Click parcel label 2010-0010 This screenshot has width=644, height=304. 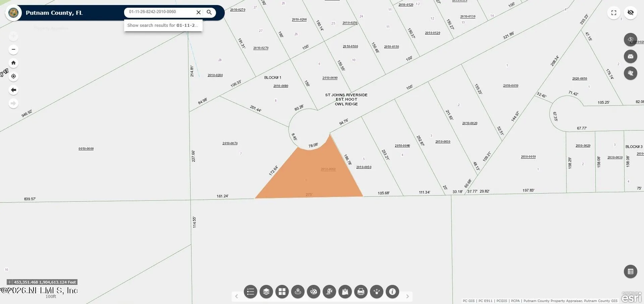511,86
